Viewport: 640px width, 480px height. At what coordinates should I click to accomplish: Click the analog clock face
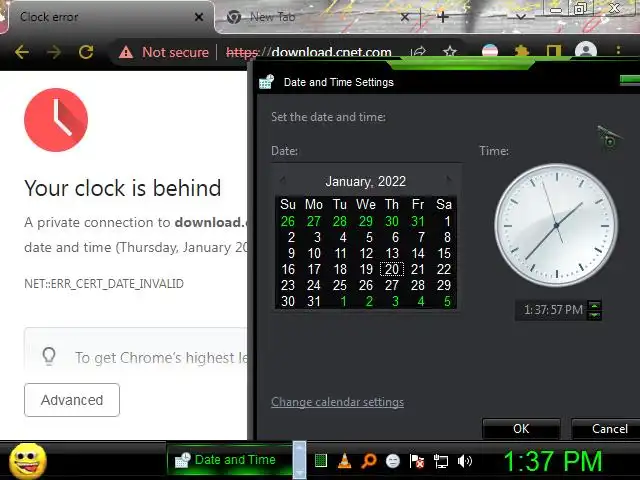556,225
